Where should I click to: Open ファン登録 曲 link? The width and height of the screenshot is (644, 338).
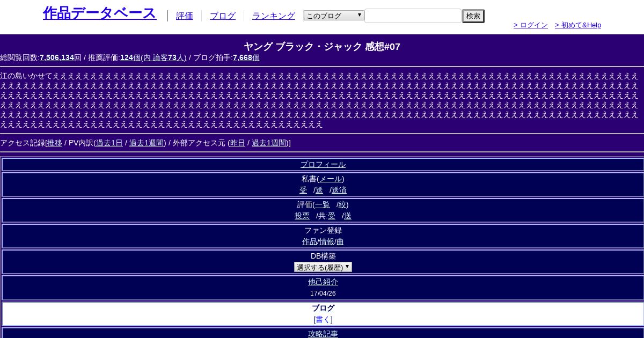tap(340, 241)
